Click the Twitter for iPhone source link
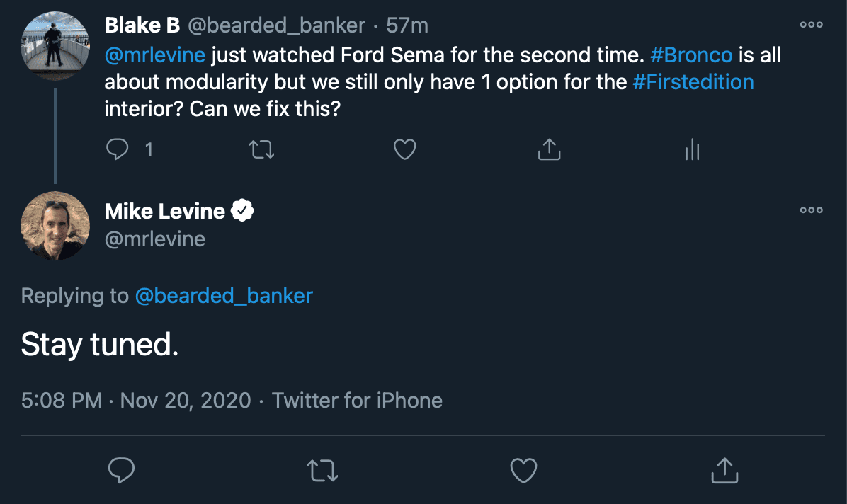The height and width of the screenshot is (504, 847). [x=357, y=401]
